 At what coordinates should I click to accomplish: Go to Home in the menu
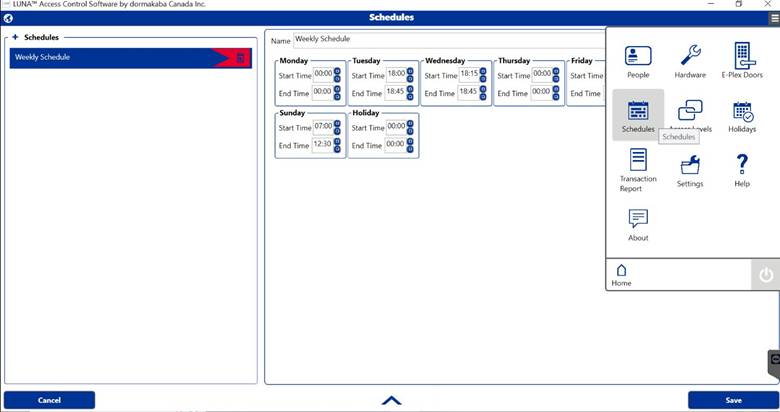(x=621, y=275)
